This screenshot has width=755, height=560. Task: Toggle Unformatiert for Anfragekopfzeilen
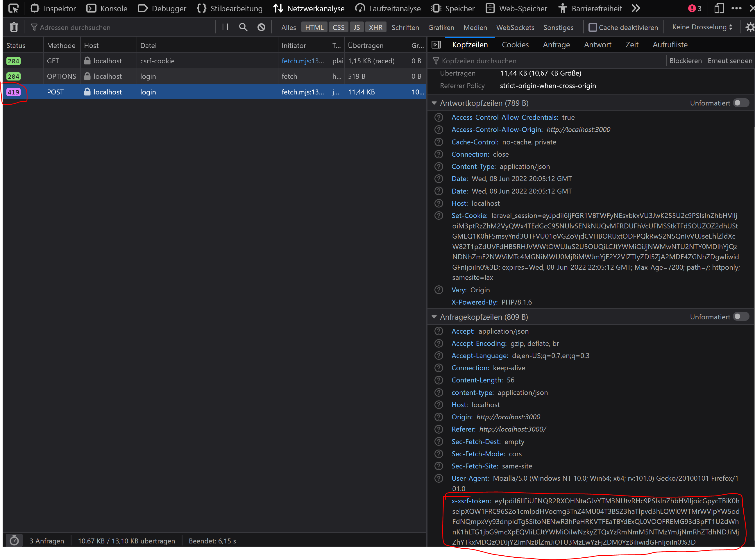click(741, 317)
